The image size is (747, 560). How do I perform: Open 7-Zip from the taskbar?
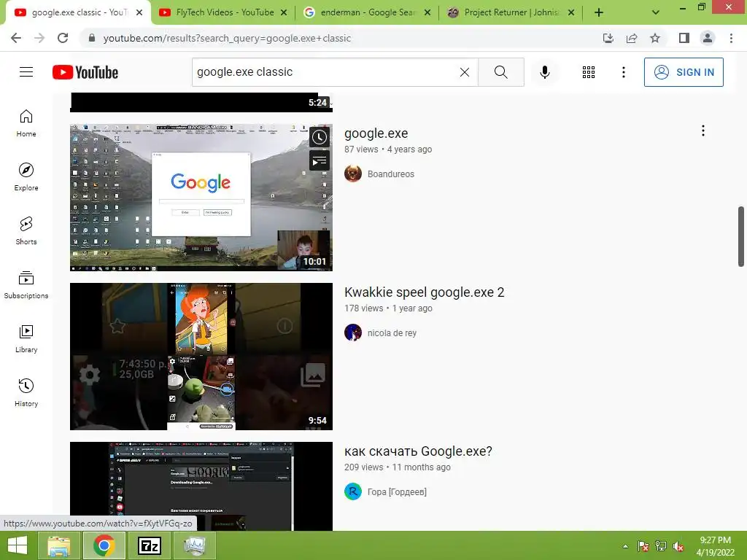click(x=149, y=545)
